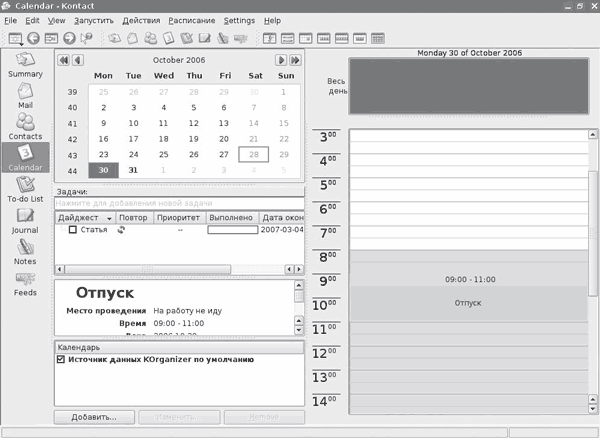
Task: Open the To-do List component
Action: tap(25, 190)
